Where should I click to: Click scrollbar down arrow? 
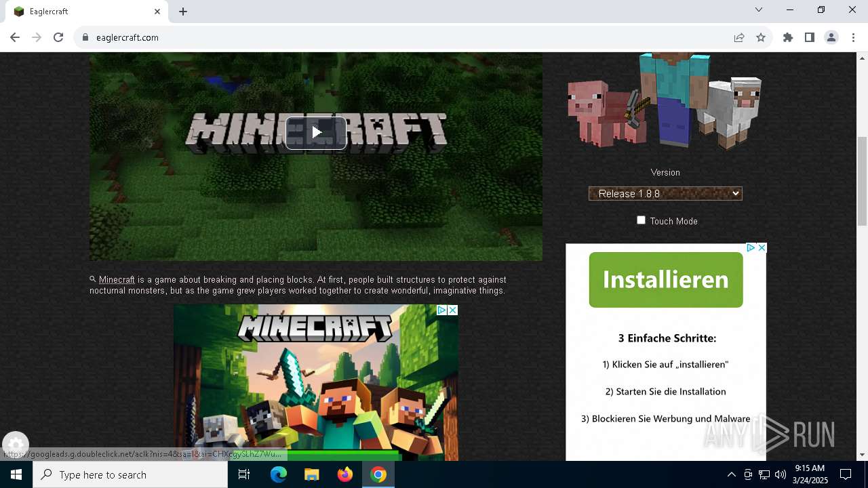[862, 455]
